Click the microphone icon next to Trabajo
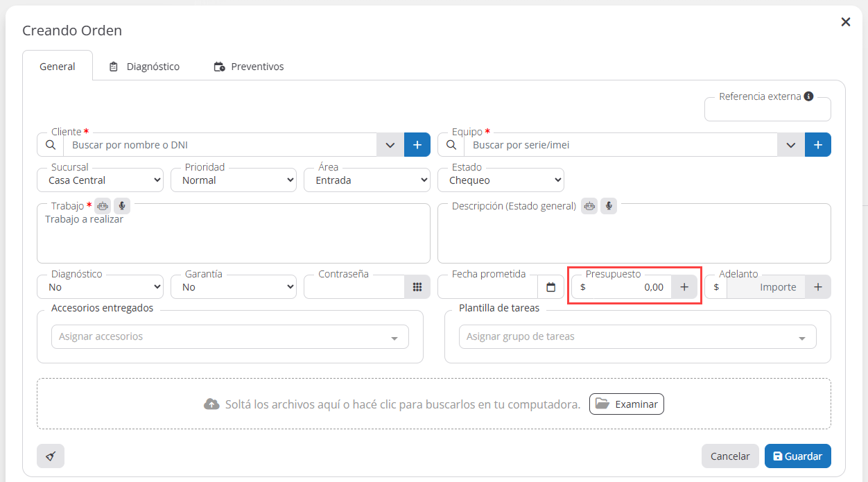 (x=122, y=206)
